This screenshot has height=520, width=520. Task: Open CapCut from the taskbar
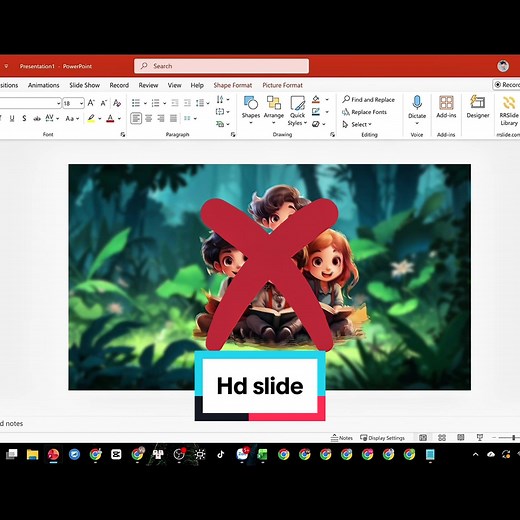[116, 454]
